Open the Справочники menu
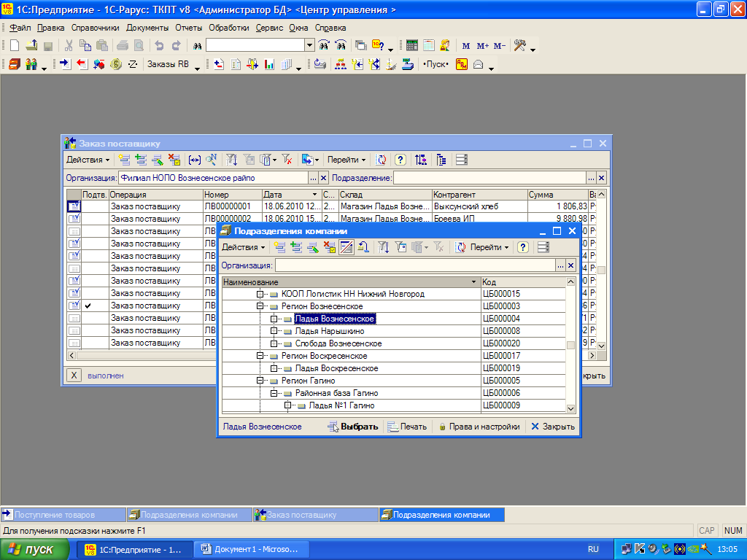The width and height of the screenshot is (747, 560). pos(96,28)
